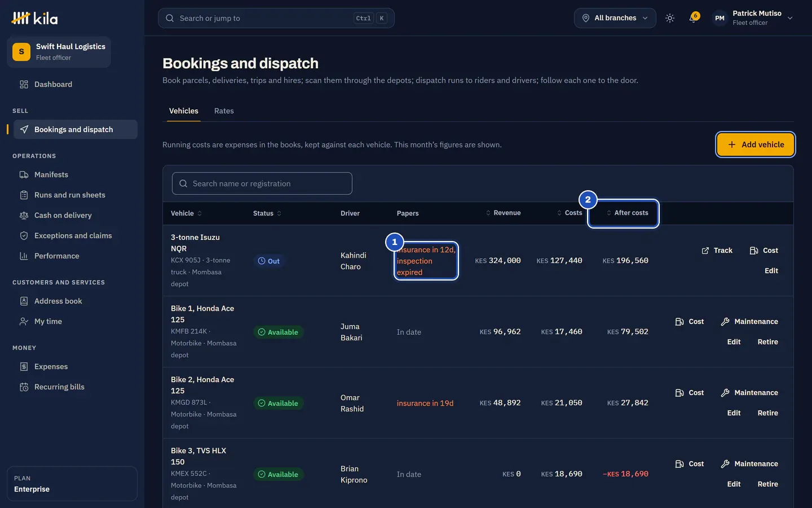Click the Cost icon for Bike 1

click(x=679, y=322)
